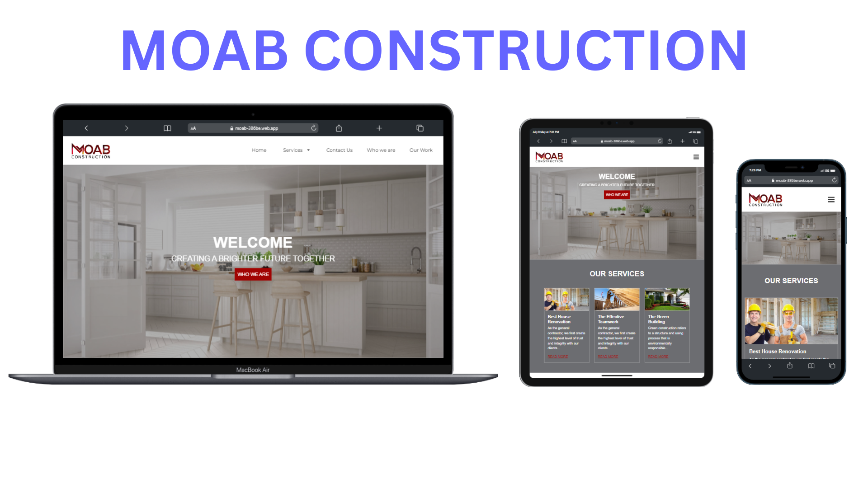868x488 pixels.
Task: Toggle the AA reader view button on MacBook
Action: click(194, 128)
